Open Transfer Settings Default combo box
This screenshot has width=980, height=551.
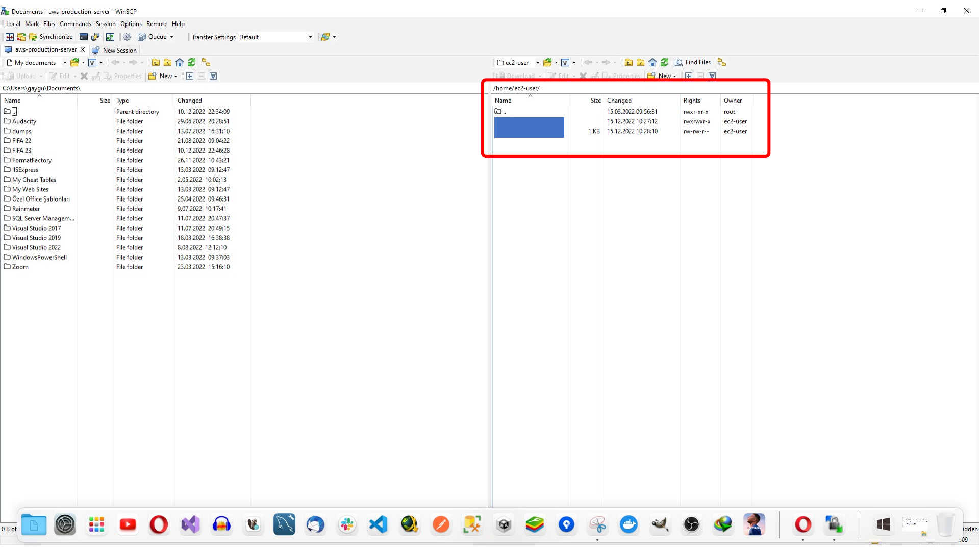pyautogui.click(x=275, y=37)
